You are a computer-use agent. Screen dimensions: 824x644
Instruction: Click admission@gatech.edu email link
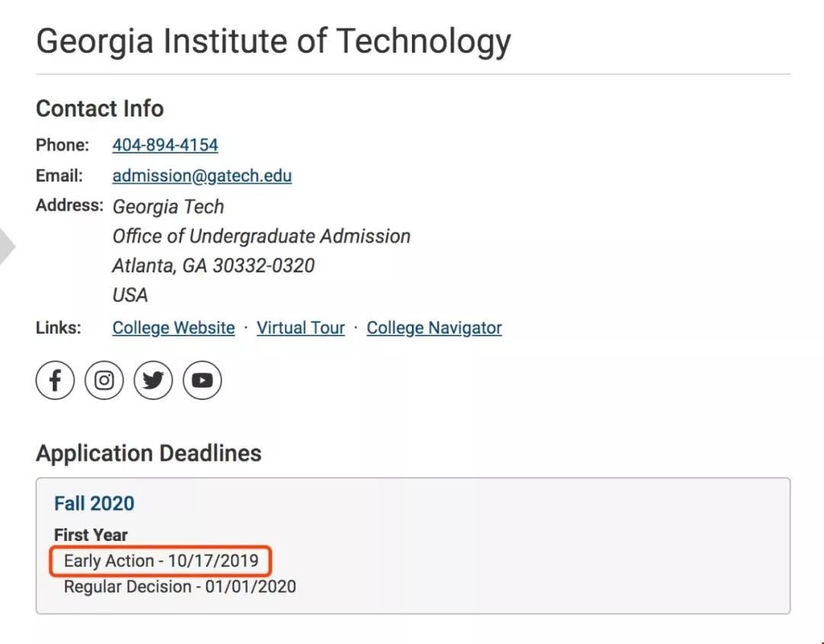point(201,175)
